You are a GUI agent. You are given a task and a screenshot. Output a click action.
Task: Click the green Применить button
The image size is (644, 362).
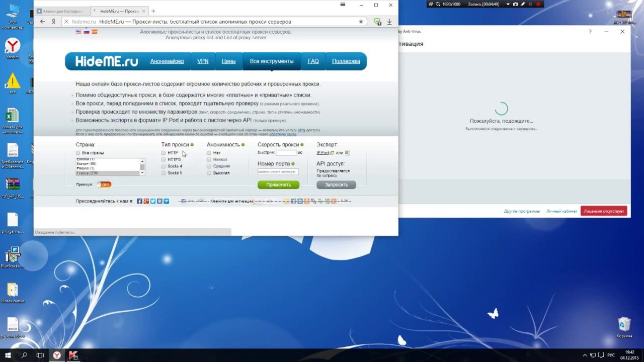[x=278, y=185]
